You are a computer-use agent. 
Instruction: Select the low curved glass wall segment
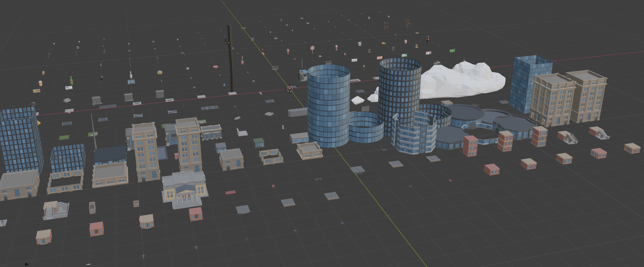(366, 127)
